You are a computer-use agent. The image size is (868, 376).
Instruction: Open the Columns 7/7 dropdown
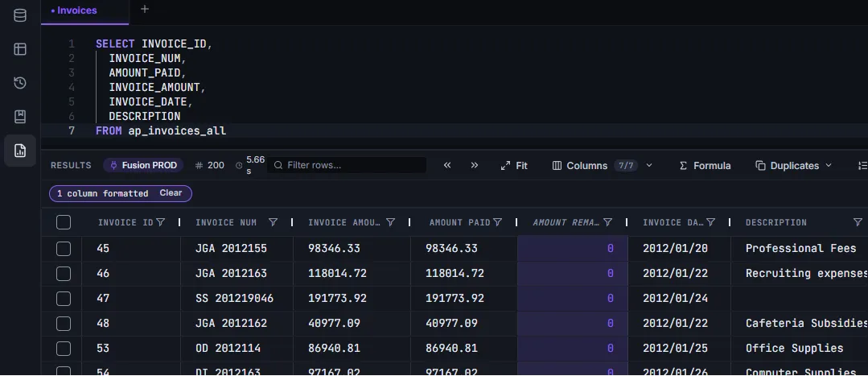tap(603, 165)
